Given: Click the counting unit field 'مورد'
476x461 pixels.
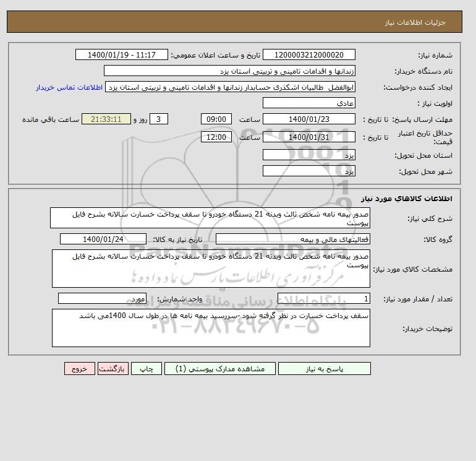Looking at the screenshot, I should (x=102, y=298).
